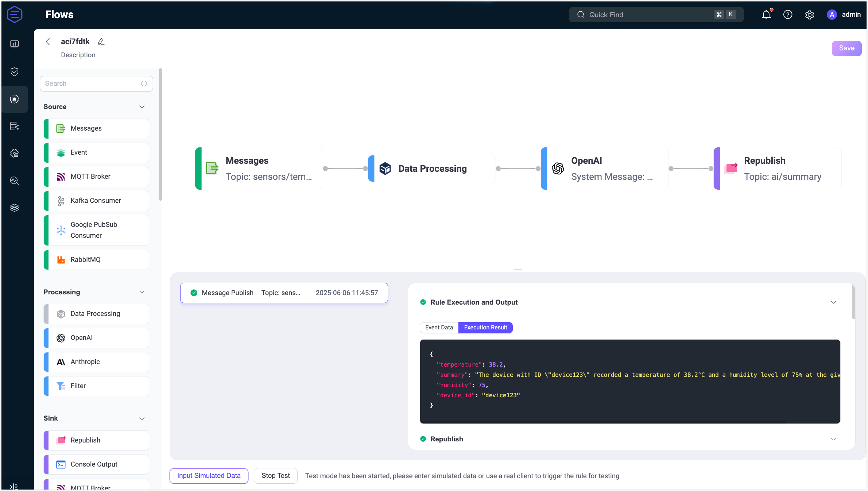868x491 pixels.
Task: Click Input Simulated Data button
Action: coord(209,476)
